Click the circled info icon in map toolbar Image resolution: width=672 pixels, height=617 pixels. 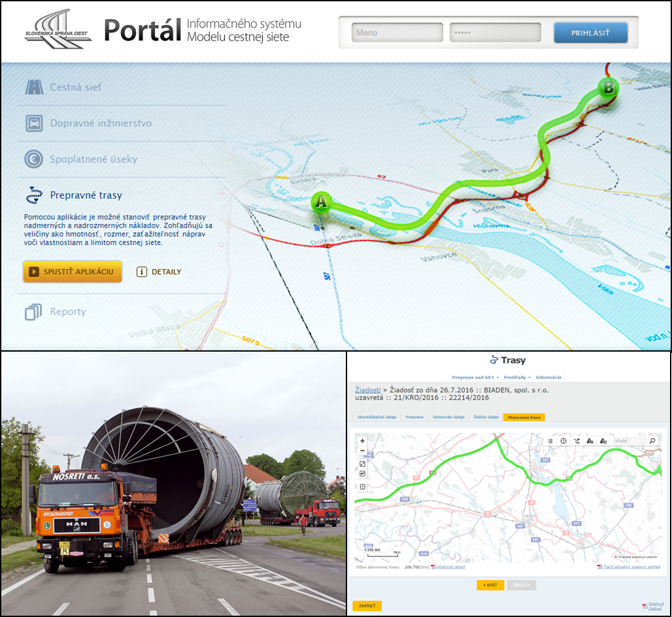(x=563, y=441)
